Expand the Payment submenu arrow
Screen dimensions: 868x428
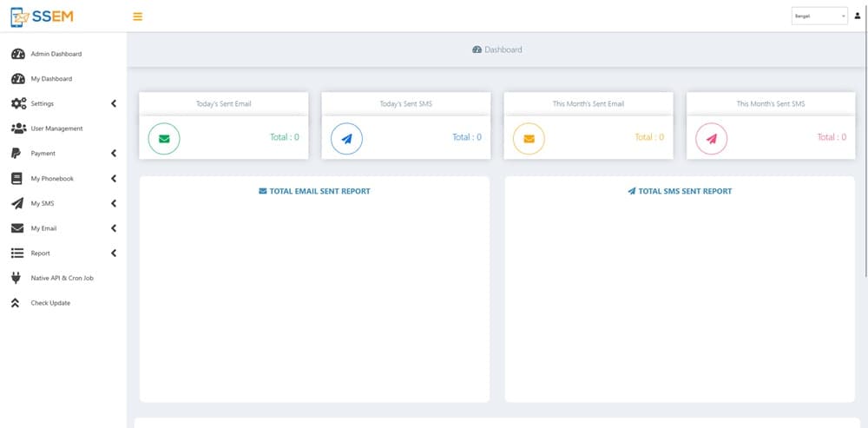(x=114, y=154)
